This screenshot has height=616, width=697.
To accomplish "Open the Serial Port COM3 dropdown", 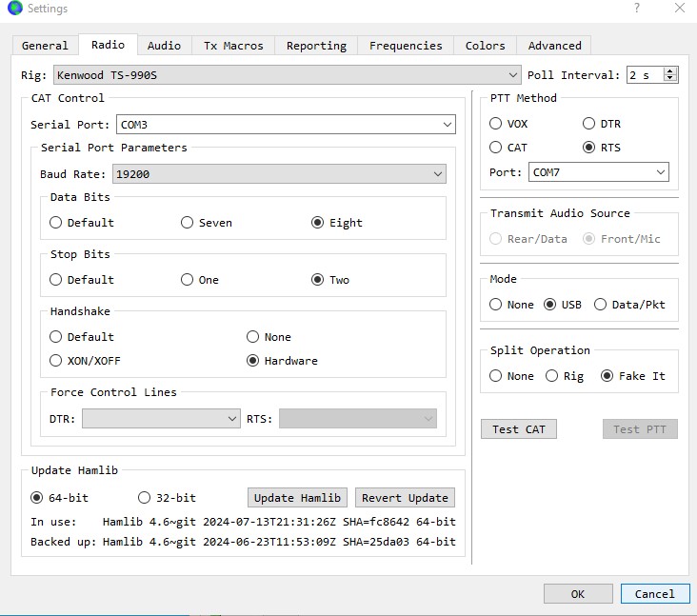I will [x=286, y=125].
